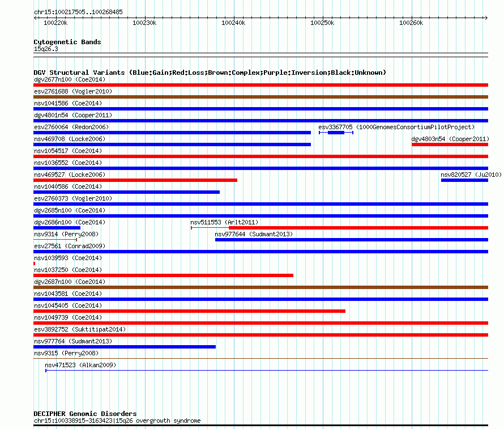Open nsv469527 (Locke2006) variant
The width and height of the screenshot is (504, 429).
point(70,175)
